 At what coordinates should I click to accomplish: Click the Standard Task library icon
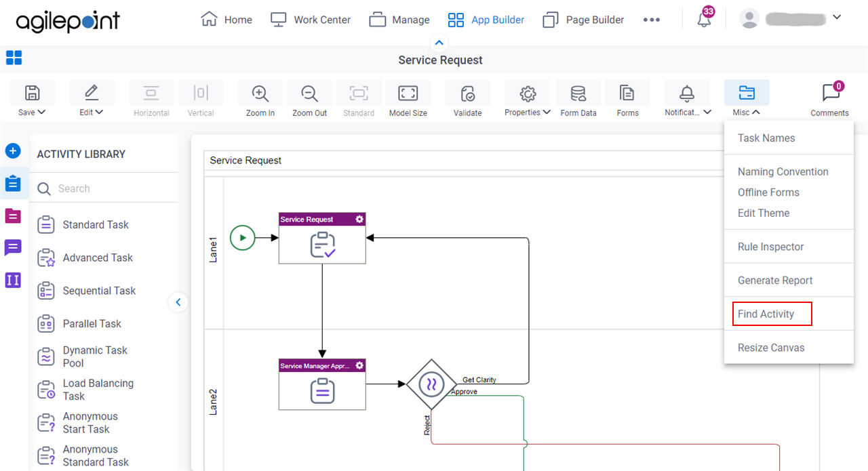click(46, 224)
